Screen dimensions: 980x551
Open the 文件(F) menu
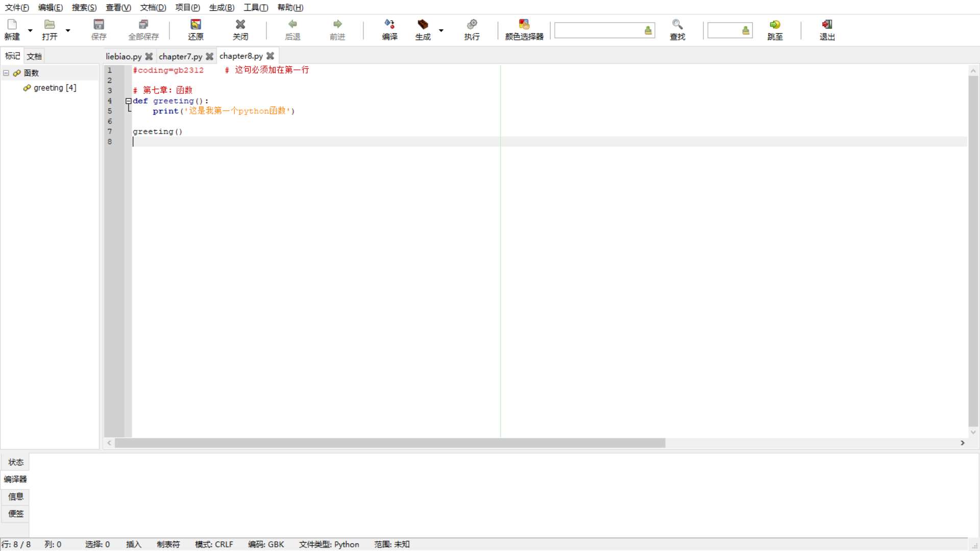17,7
